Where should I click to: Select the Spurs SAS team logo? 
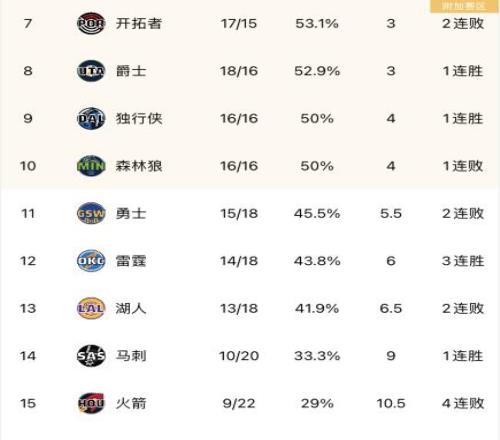click(91, 356)
